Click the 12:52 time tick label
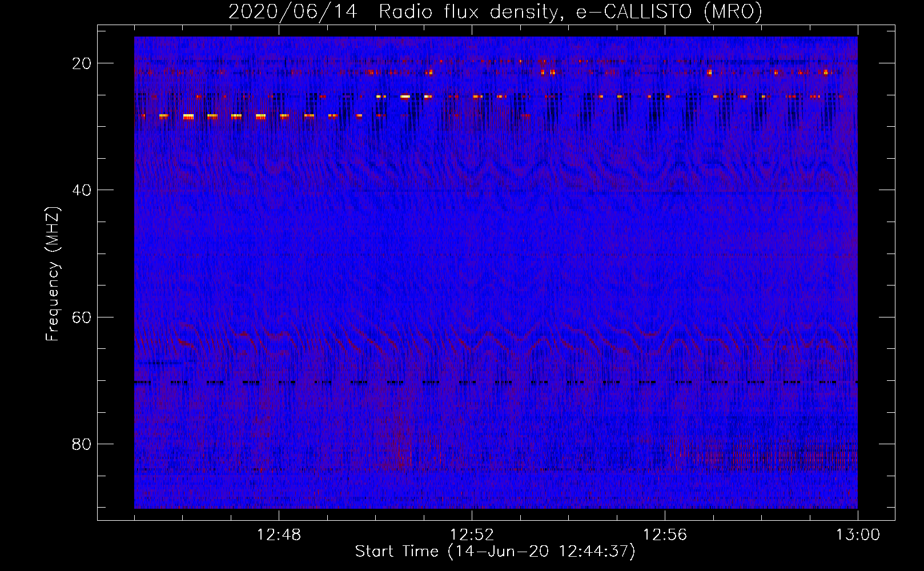924x571 pixels. pos(472,535)
